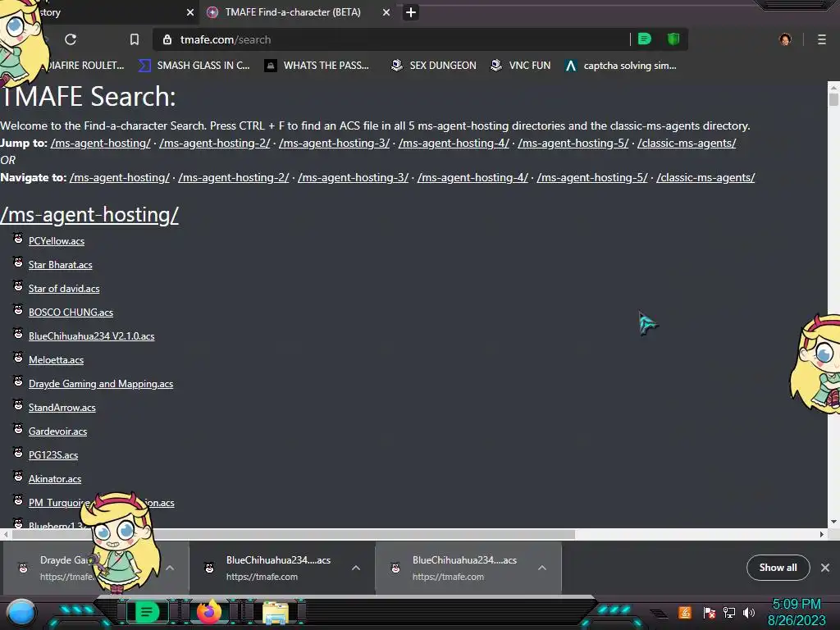Open WHATS THE PASS... bookmark
This screenshot has height=630, width=840.
(317, 66)
